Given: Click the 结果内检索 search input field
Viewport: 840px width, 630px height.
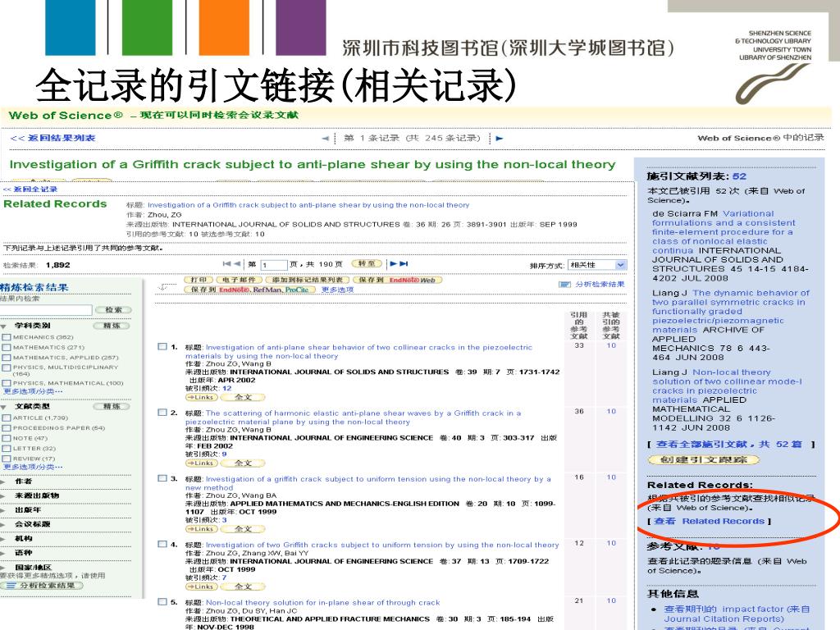Looking at the screenshot, I should click(46, 309).
